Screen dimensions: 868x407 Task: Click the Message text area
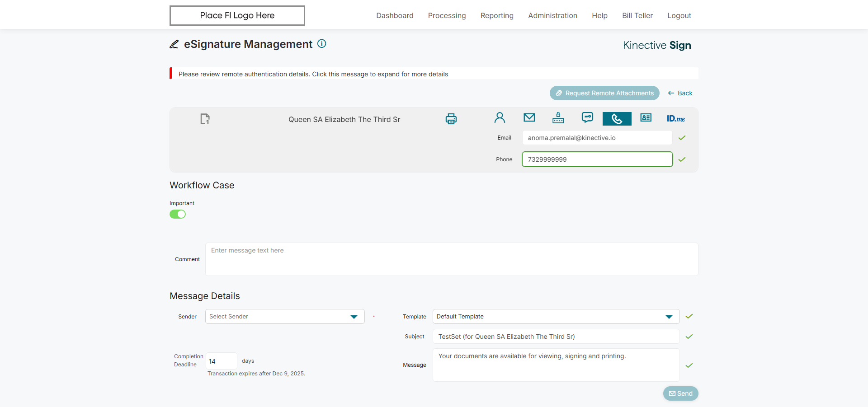[x=556, y=365]
